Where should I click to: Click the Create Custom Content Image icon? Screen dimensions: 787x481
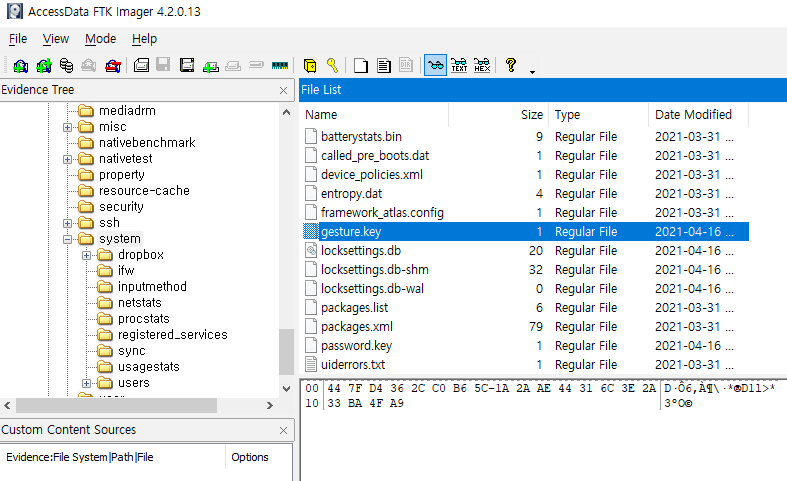[x=233, y=66]
